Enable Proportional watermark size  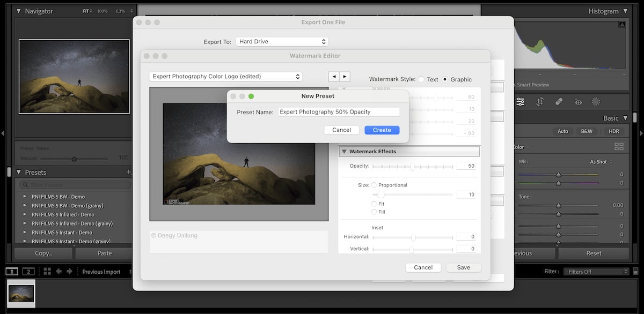[x=375, y=185]
